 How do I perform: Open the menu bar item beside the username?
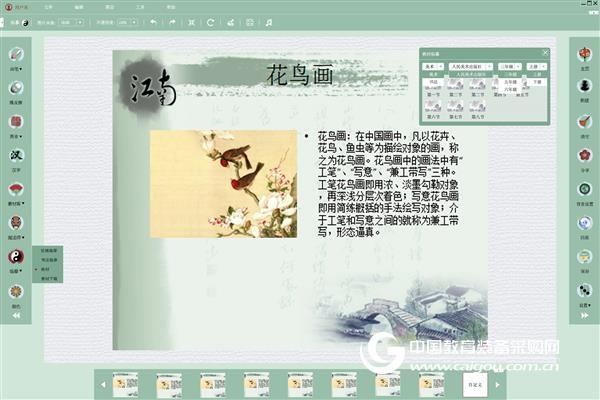(48, 7)
